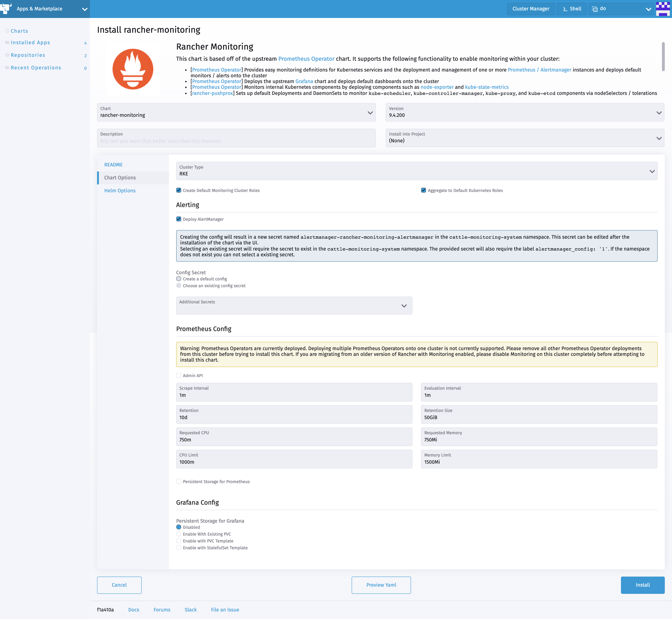This screenshot has width=672, height=619.
Task: Open Charts using its compass icon
Action: [7, 31]
